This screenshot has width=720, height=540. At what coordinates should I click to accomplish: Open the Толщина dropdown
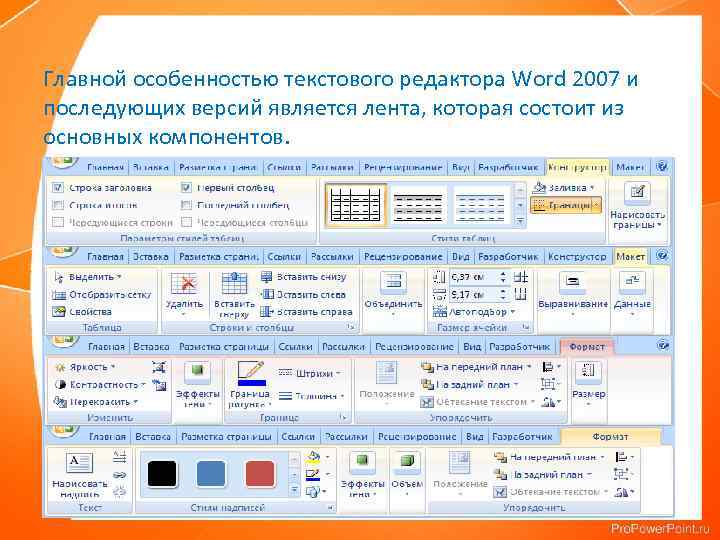[x=312, y=396]
